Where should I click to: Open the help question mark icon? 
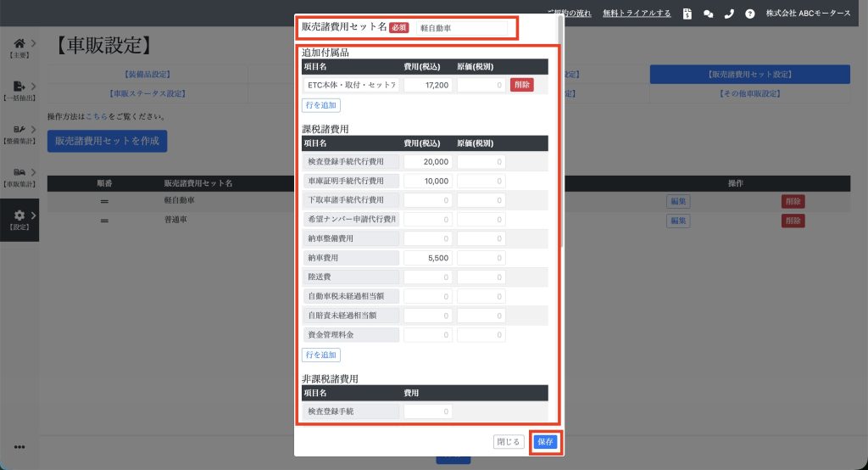coord(750,14)
